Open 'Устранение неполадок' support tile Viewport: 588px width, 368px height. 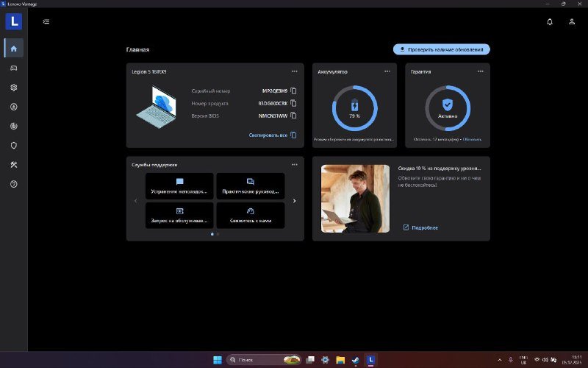coord(179,186)
